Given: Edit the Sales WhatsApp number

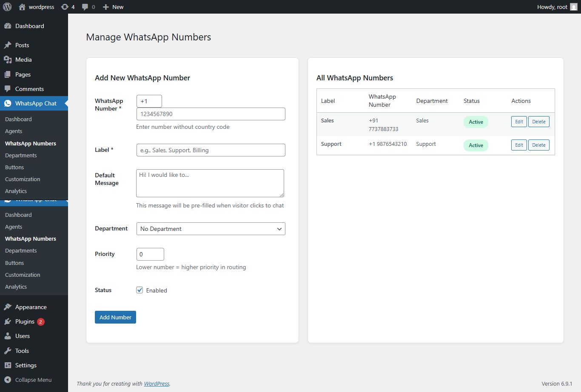Looking at the screenshot, I should click(x=519, y=122).
